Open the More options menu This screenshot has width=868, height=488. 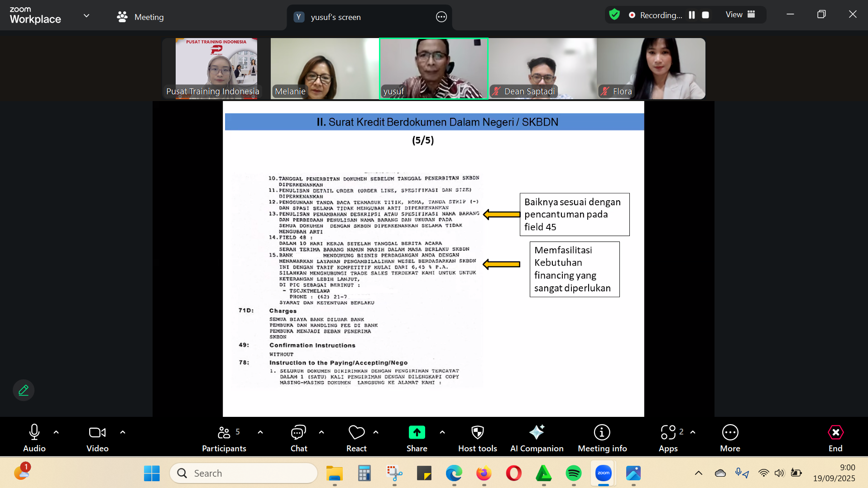(730, 438)
